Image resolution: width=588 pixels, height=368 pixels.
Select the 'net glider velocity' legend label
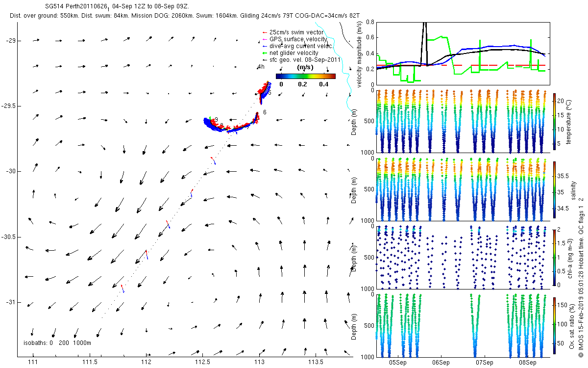click(x=294, y=53)
